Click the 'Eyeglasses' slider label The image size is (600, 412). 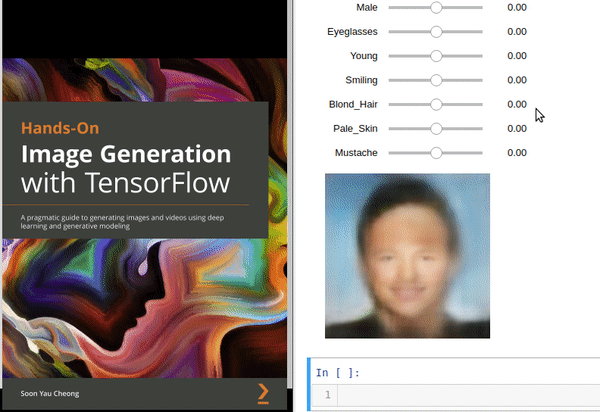[352, 32]
